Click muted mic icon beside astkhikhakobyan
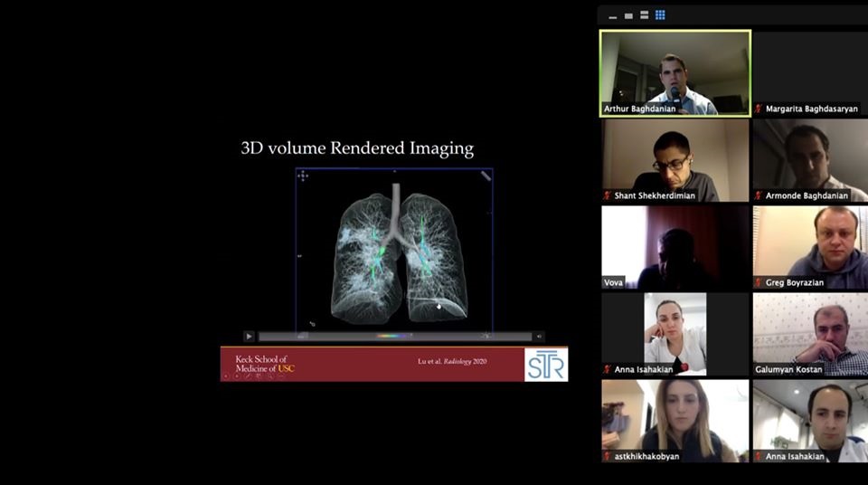Viewport: 868px width, 485px height. (x=608, y=456)
